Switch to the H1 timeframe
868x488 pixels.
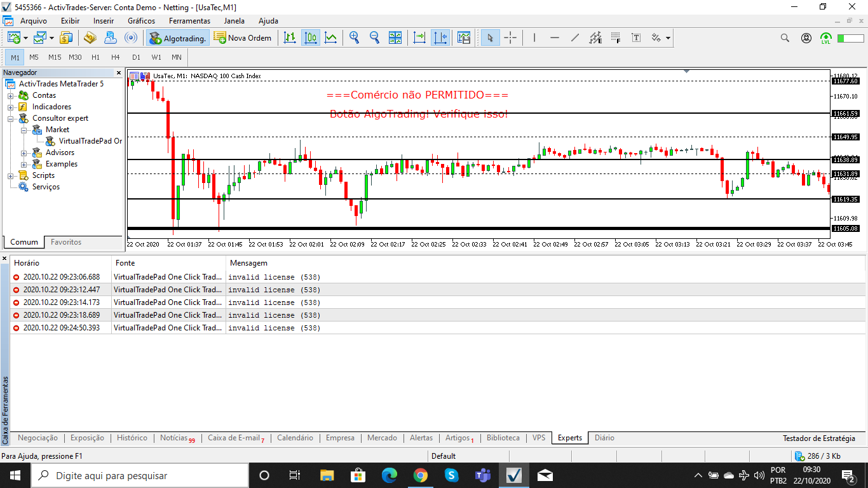point(95,57)
